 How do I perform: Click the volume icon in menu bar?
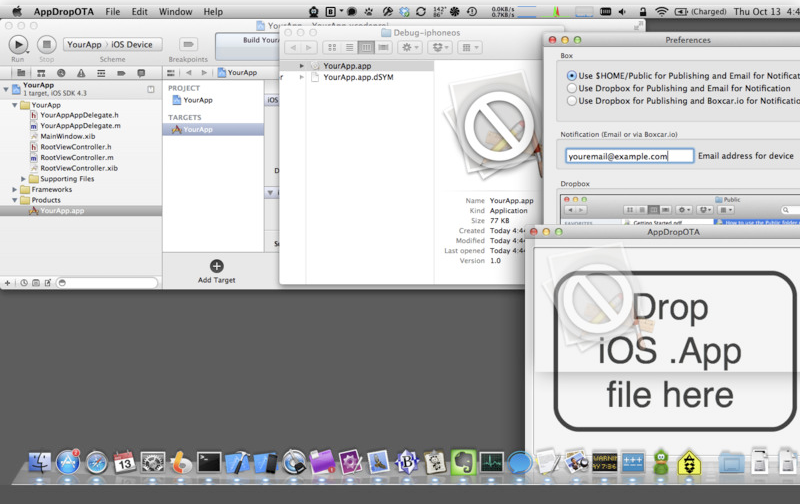tap(622, 11)
